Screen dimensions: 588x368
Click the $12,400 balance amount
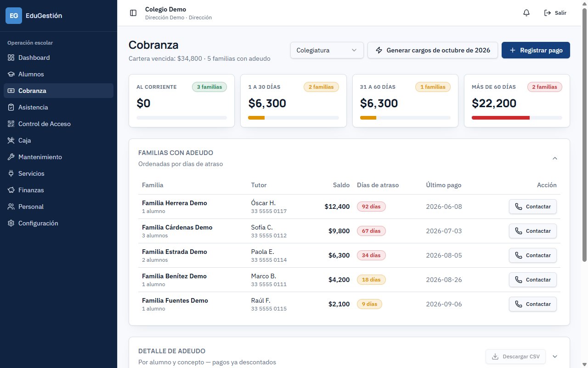click(x=337, y=207)
